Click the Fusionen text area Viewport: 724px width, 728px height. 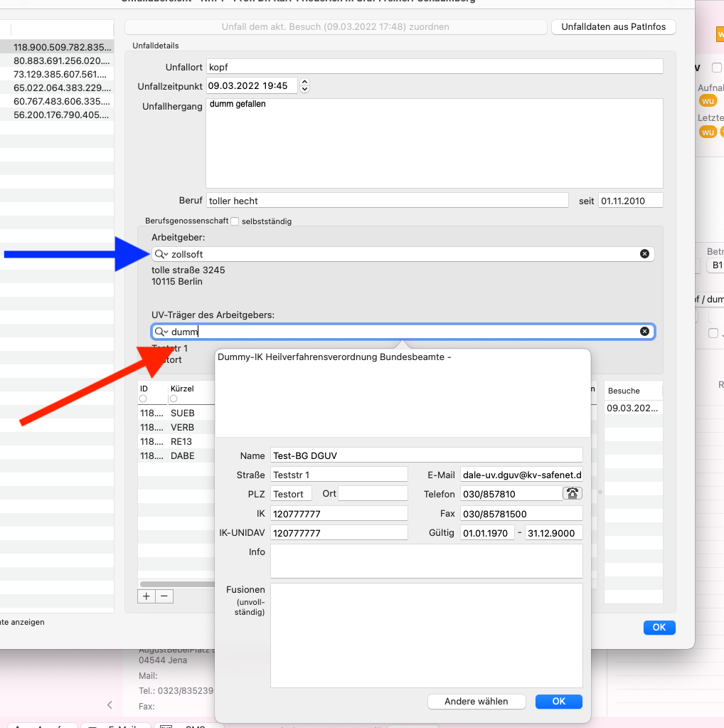[x=426, y=635]
